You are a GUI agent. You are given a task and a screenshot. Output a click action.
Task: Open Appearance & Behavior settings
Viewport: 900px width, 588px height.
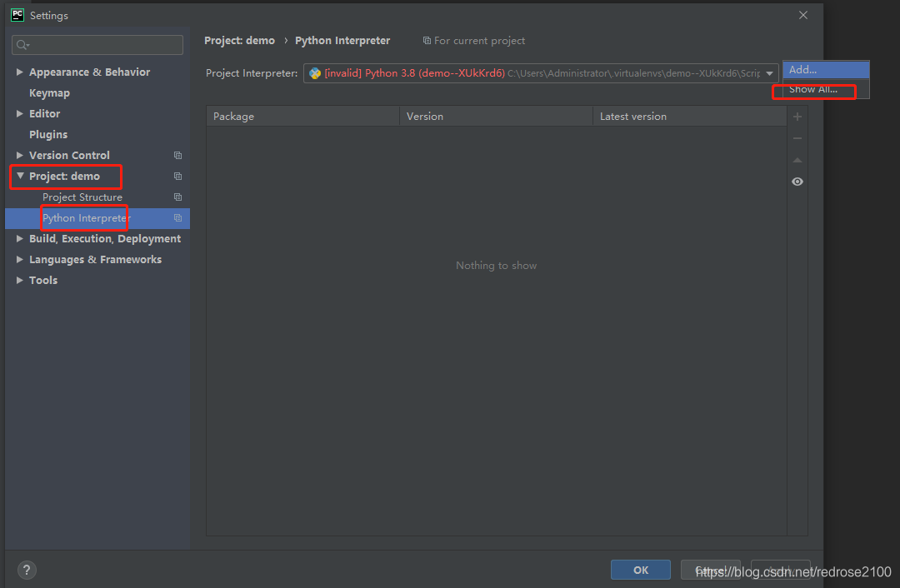pyautogui.click(x=89, y=72)
